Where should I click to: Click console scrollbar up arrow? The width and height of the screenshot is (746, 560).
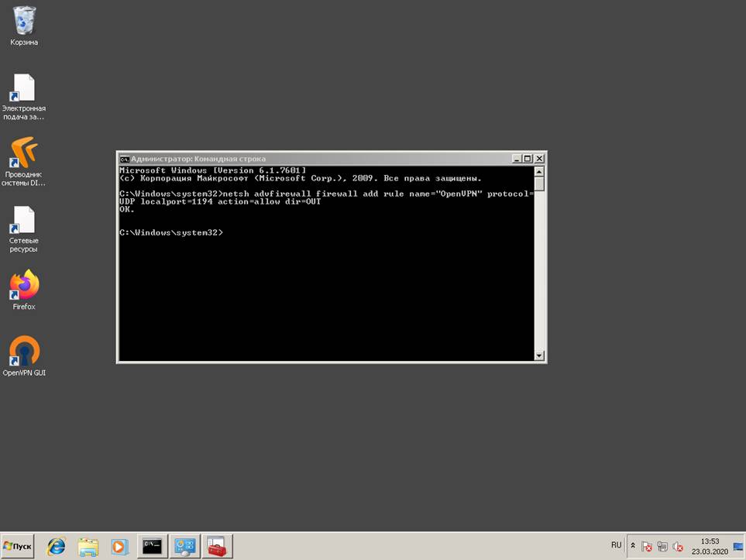coord(539,172)
